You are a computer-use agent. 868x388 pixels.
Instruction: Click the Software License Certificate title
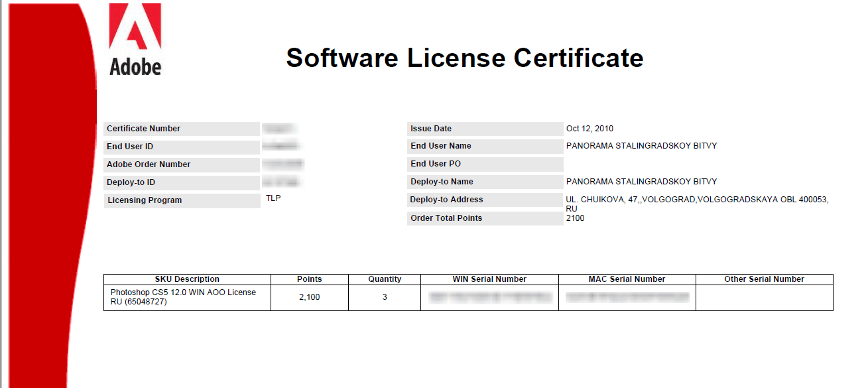(464, 58)
